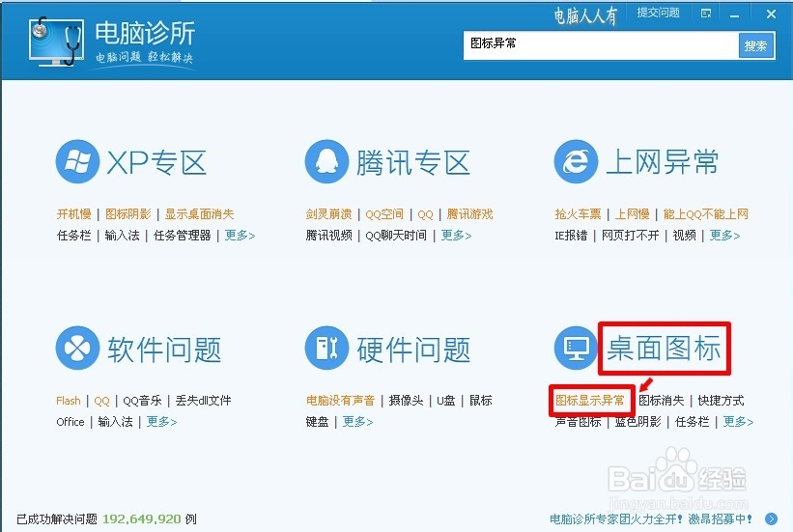Open the 腾讯视频 link
The height and width of the screenshot is (532, 793).
point(328,236)
